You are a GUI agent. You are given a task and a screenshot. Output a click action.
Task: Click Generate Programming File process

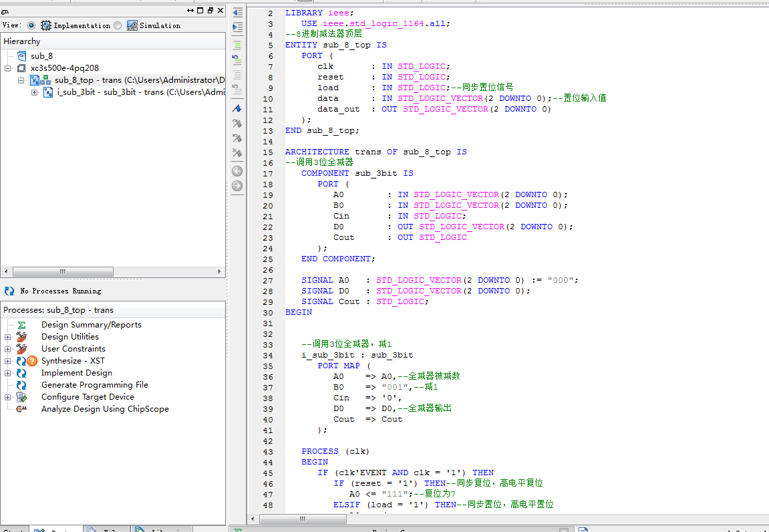point(94,385)
